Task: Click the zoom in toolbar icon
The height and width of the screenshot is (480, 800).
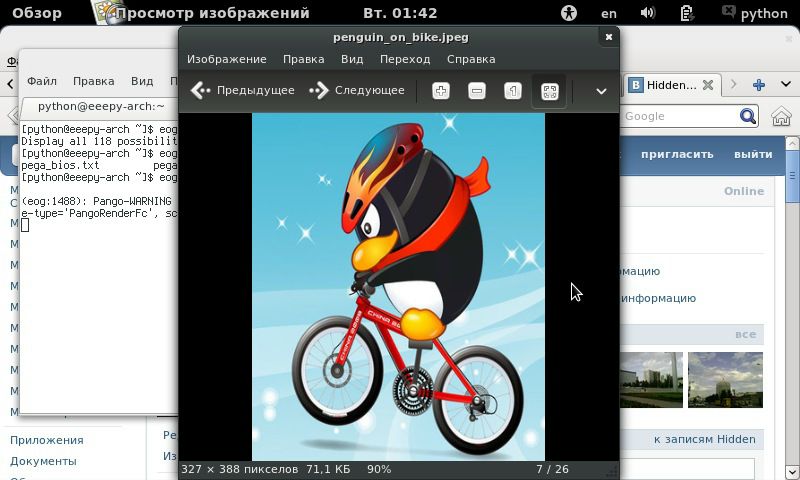Action: coord(441,91)
